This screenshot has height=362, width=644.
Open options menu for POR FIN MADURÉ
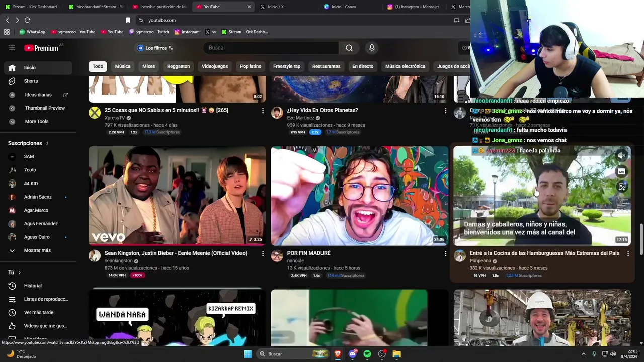click(445, 254)
